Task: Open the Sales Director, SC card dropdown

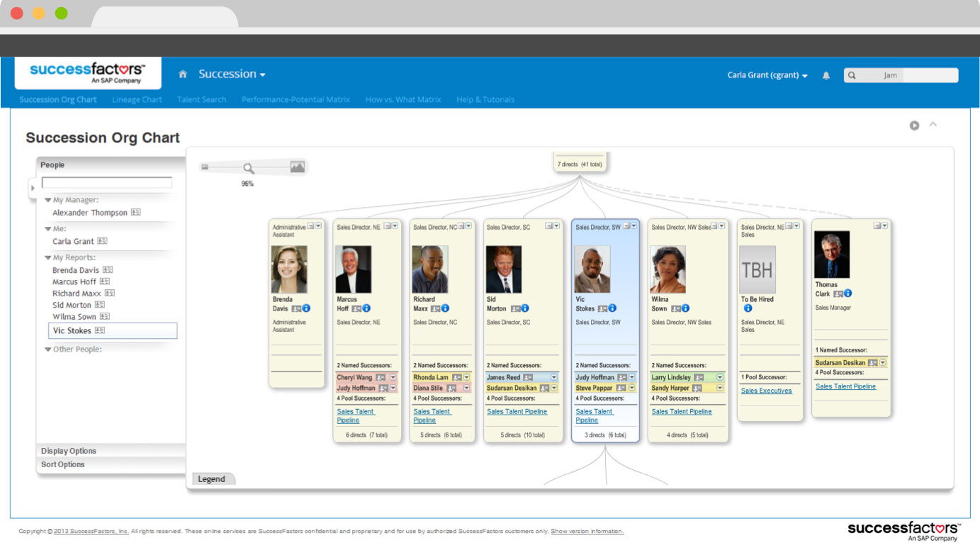Action: [557, 226]
